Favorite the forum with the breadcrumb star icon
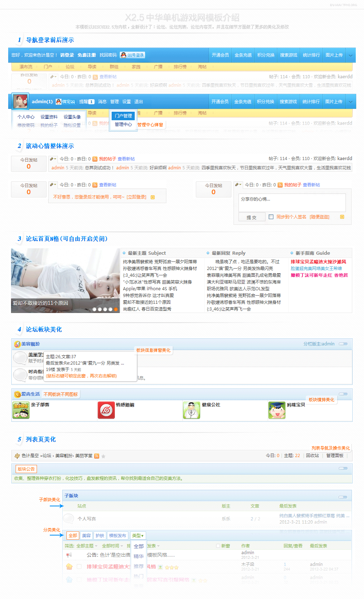 (x=103, y=456)
